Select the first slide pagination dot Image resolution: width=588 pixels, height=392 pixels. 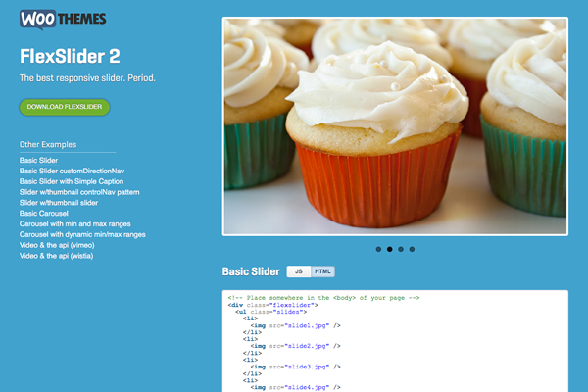(378, 249)
